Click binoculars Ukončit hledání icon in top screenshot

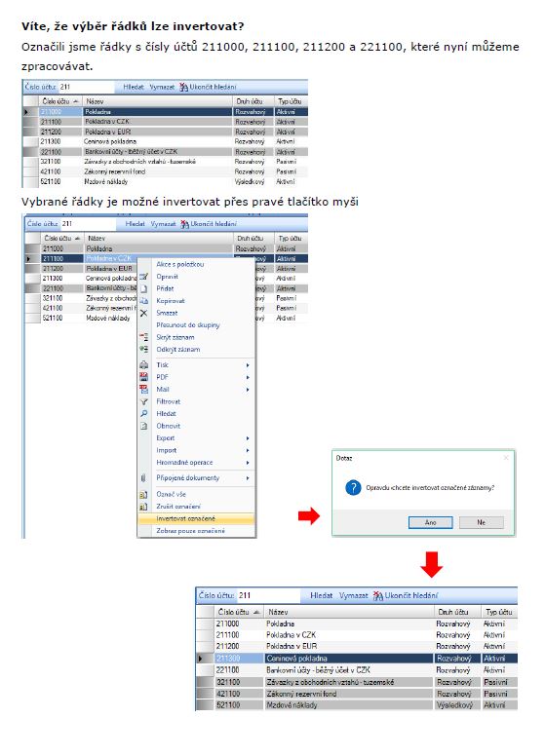[183, 88]
